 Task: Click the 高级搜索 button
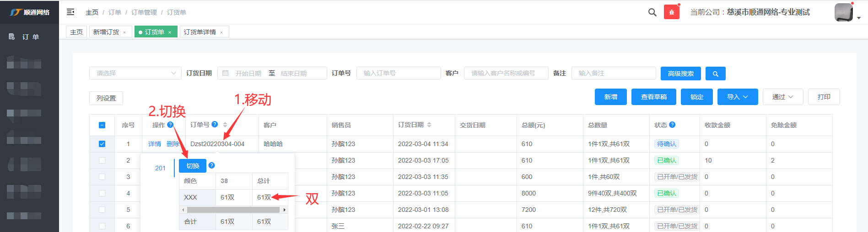tap(680, 74)
